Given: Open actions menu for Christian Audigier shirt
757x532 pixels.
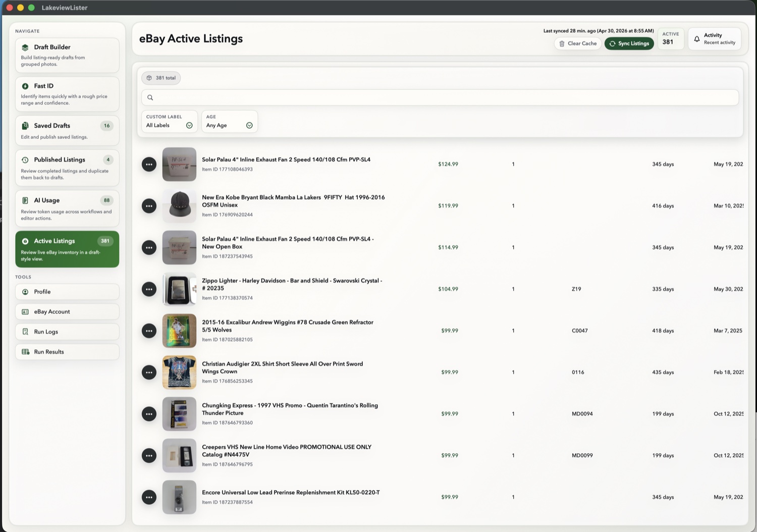Looking at the screenshot, I should [149, 373].
